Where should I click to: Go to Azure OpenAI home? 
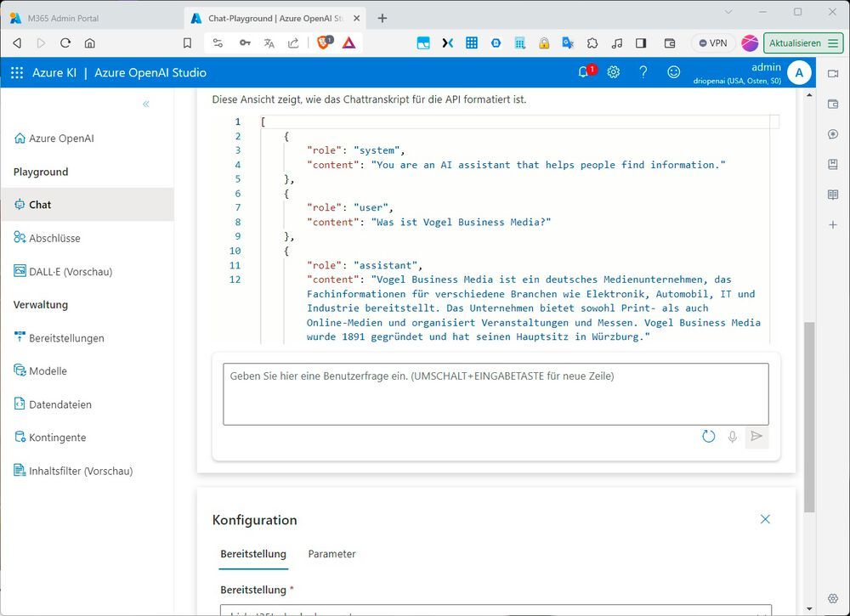point(54,138)
